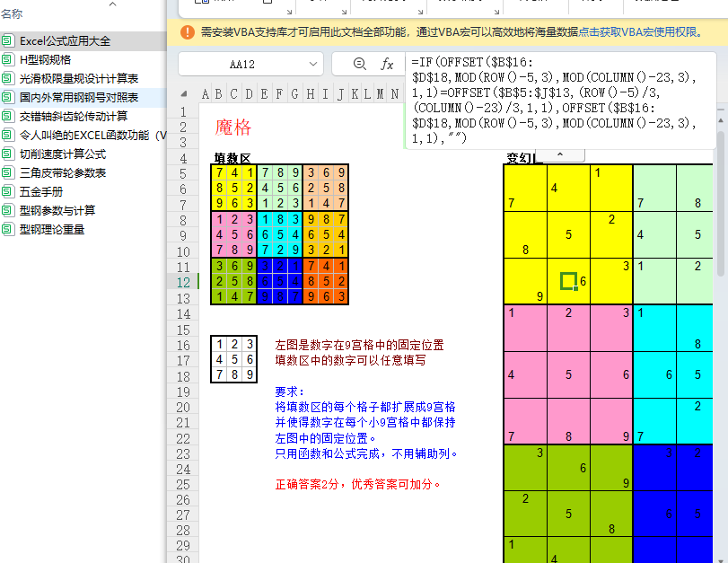Click cell 5 in center of position grid
The image size is (728, 563).
coord(234,359)
